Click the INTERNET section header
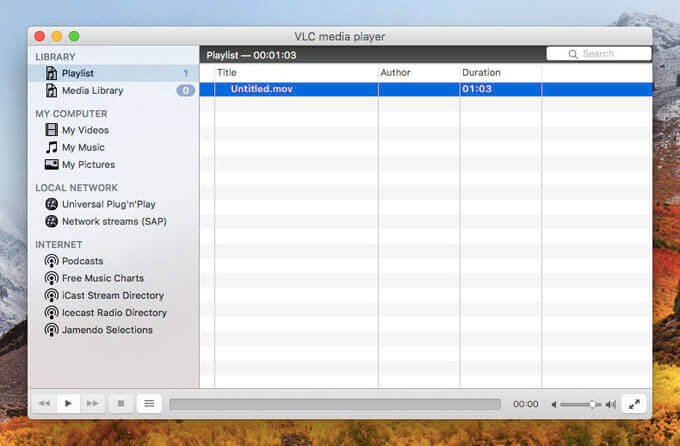Image resolution: width=680 pixels, height=446 pixels. coord(59,245)
